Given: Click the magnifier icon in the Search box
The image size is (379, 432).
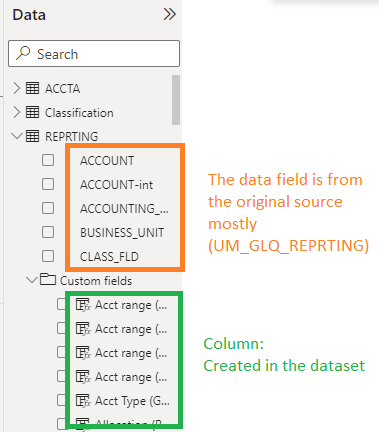Looking at the screenshot, I should [23, 53].
